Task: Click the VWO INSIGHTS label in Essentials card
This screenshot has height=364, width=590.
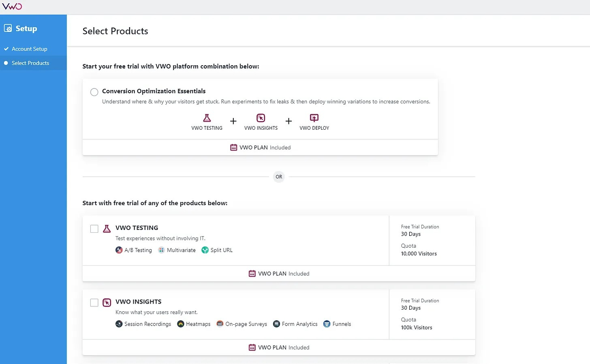Action: tap(261, 128)
